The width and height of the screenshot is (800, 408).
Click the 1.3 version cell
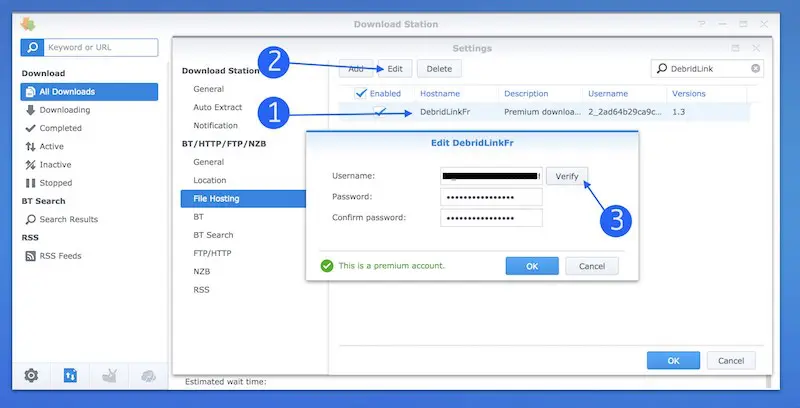pos(679,112)
